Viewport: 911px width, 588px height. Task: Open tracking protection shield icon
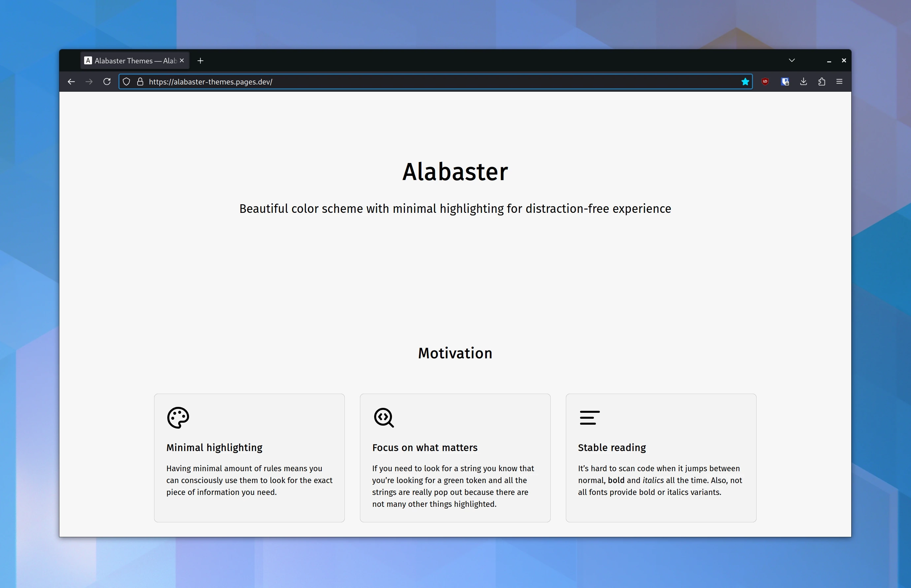(126, 81)
